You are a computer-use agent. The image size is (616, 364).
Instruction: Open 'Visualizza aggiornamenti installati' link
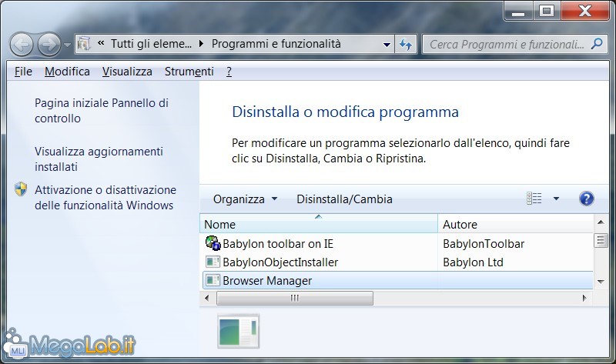pyautogui.click(x=99, y=159)
